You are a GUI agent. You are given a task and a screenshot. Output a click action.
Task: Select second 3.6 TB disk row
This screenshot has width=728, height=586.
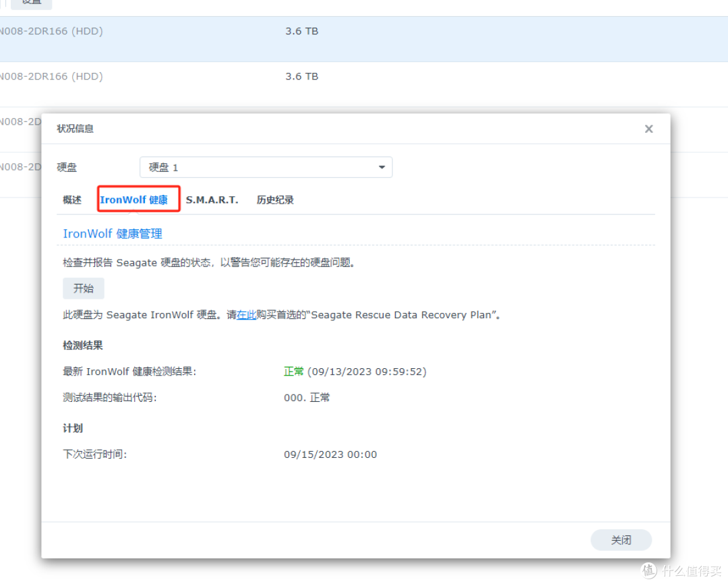[364, 84]
